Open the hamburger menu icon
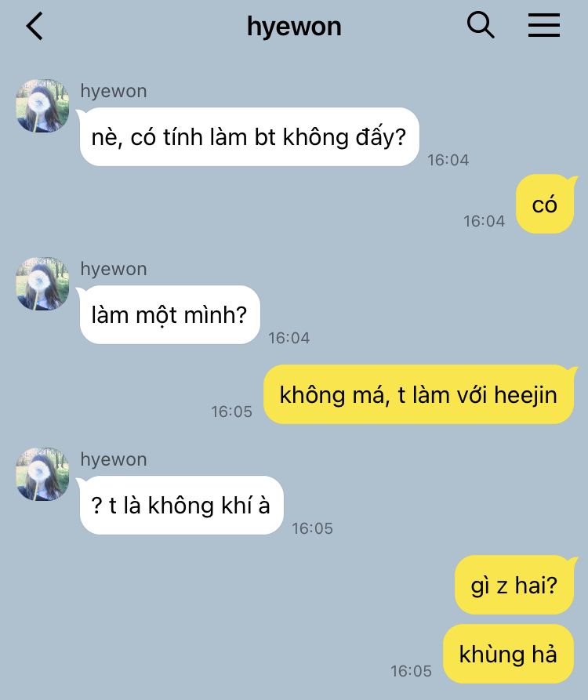The width and height of the screenshot is (588, 700). click(544, 25)
